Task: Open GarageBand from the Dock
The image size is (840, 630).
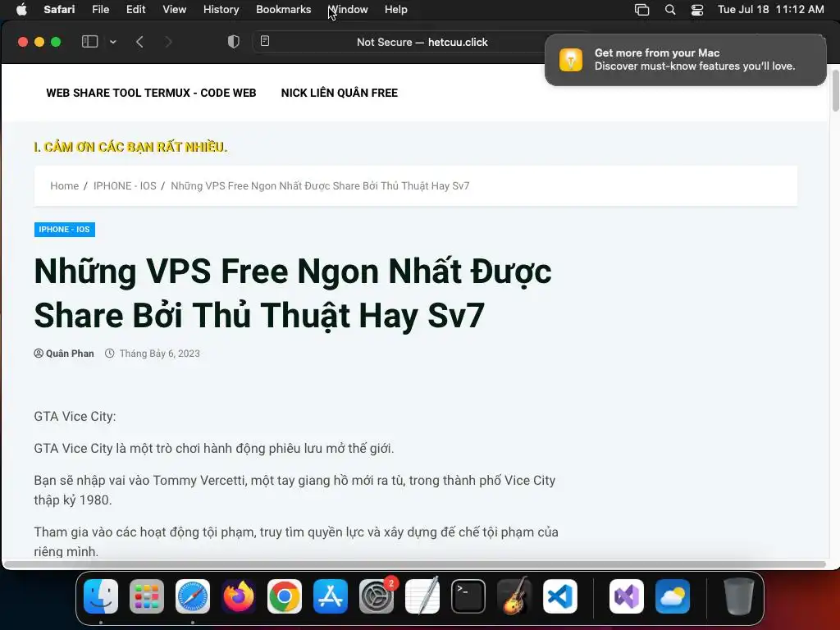Action: (x=514, y=596)
